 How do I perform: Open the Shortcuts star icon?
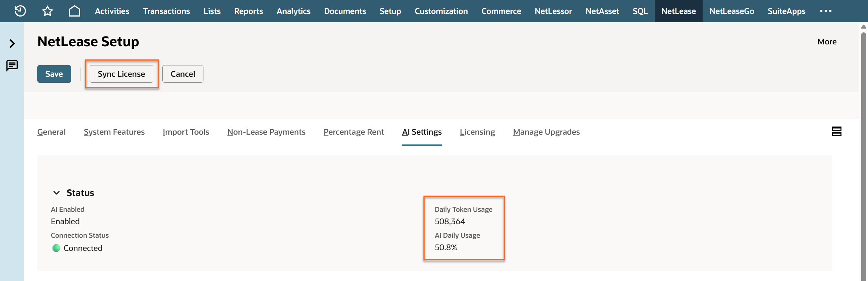tap(47, 11)
